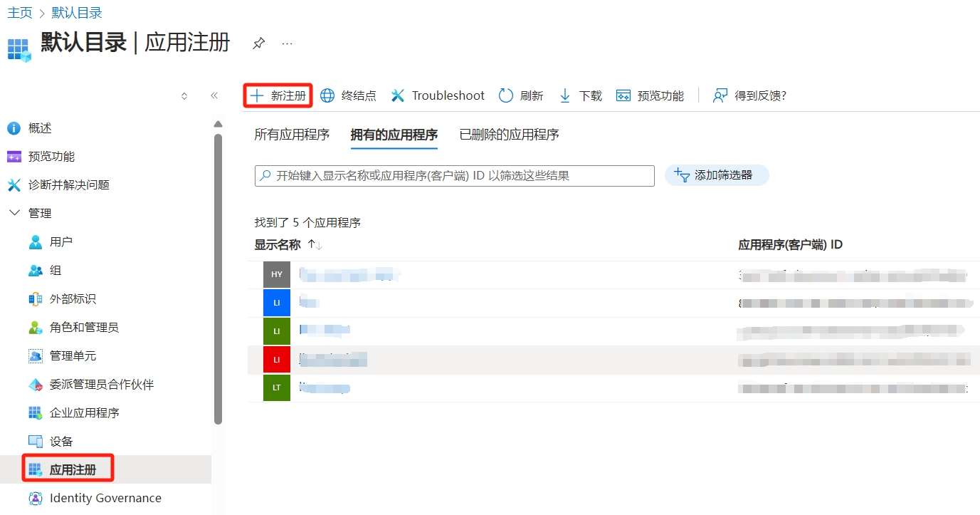Click the pin icon beside page title
This screenshot has width=980, height=515.
click(259, 43)
